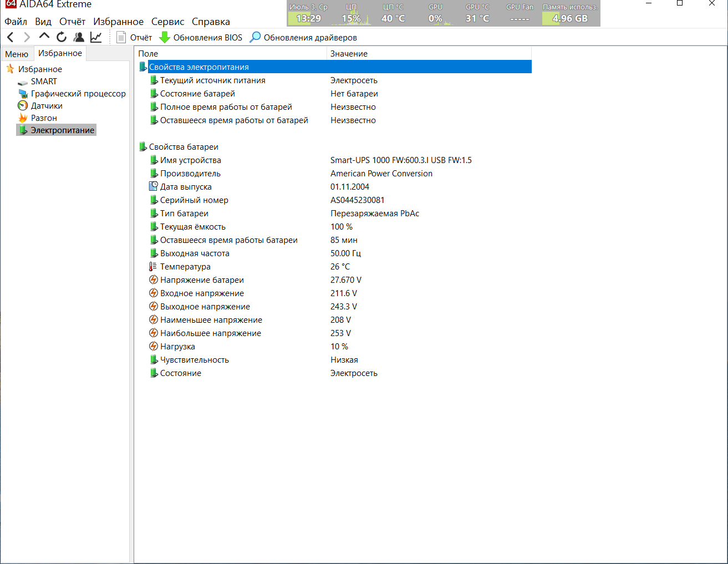This screenshot has width=728, height=564.
Task: Select the Полное время работы от батарей row
Action: [334, 107]
